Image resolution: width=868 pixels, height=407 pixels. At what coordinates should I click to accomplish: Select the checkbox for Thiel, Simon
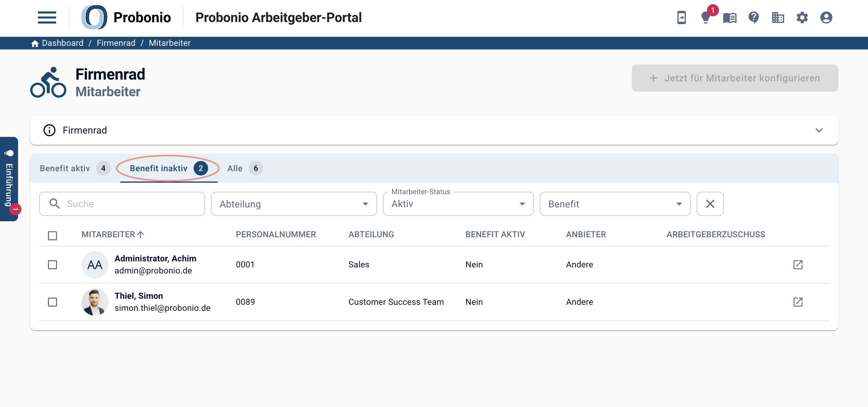pyautogui.click(x=52, y=302)
